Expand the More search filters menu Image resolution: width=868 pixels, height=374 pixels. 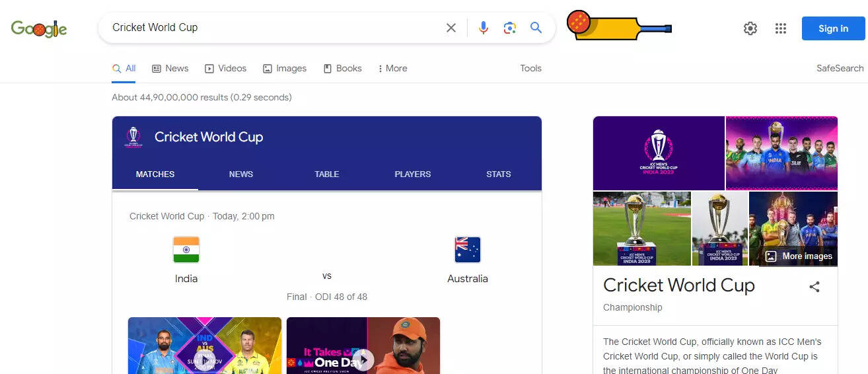point(392,68)
